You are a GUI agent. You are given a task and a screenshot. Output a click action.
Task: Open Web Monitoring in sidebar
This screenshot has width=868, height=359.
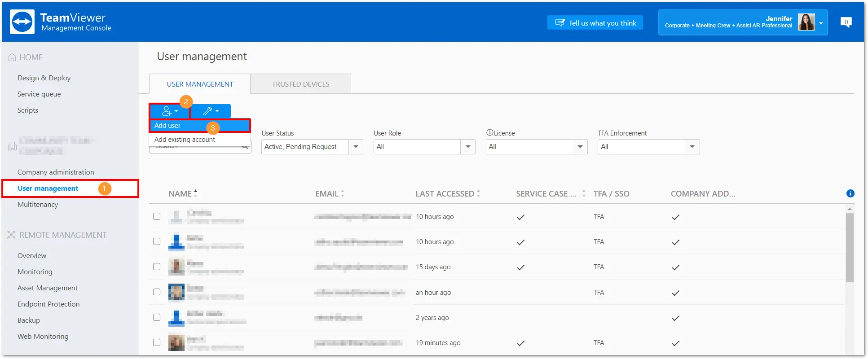[43, 336]
